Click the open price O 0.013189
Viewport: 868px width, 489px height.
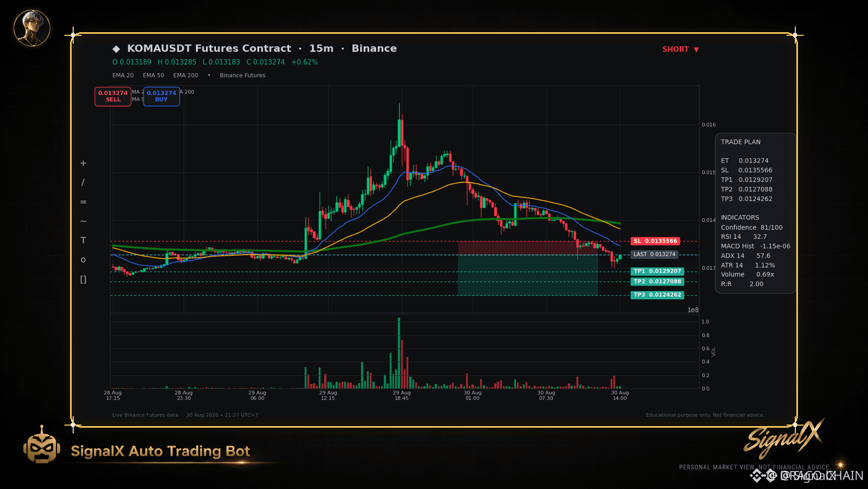[132, 62]
